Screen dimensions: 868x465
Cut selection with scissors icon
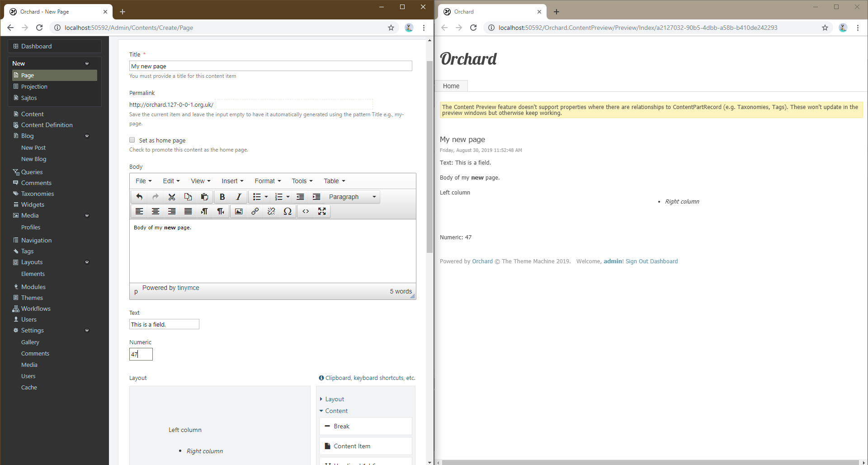pyautogui.click(x=172, y=197)
